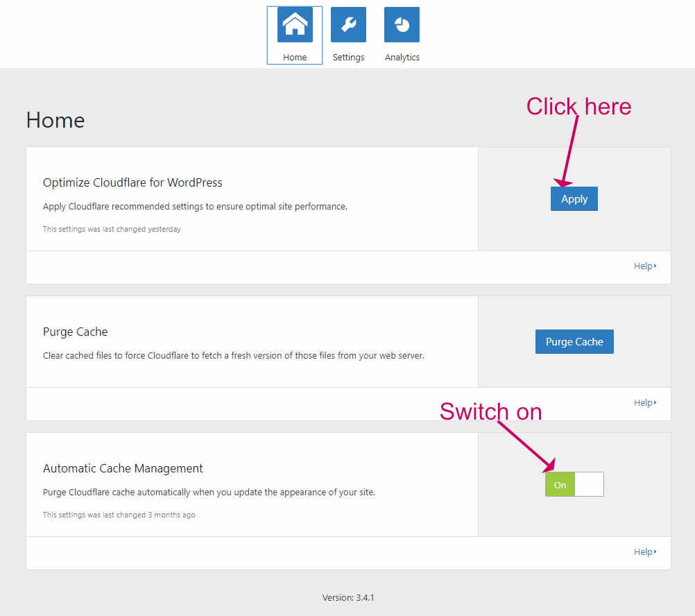
Task: Click the Purge Cache button
Action: (x=574, y=342)
